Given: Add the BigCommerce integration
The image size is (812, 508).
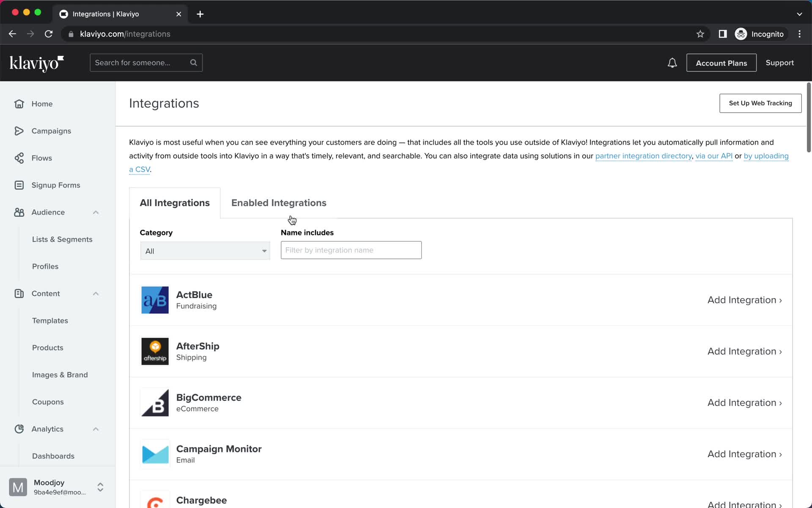Looking at the screenshot, I should [744, 403].
